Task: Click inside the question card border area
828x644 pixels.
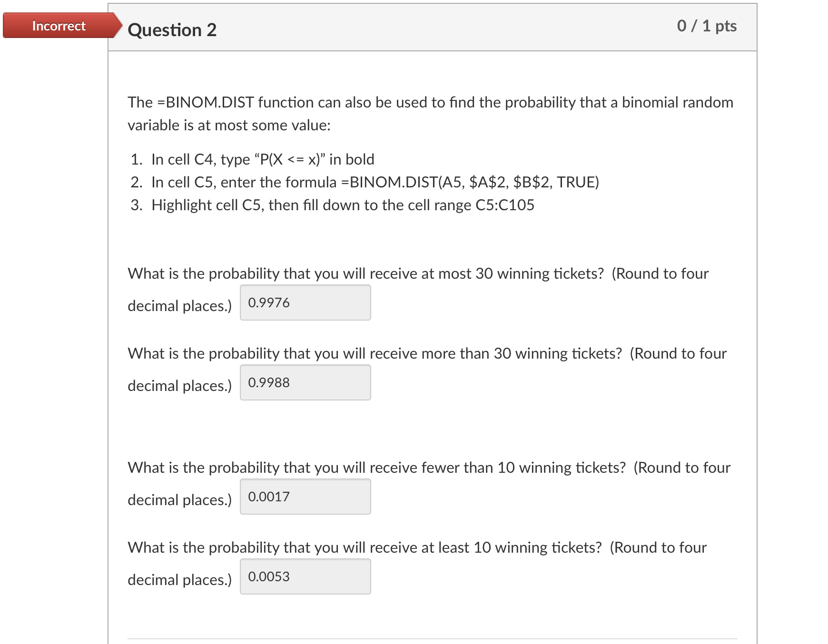Action: pyautogui.click(x=109, y=333)
